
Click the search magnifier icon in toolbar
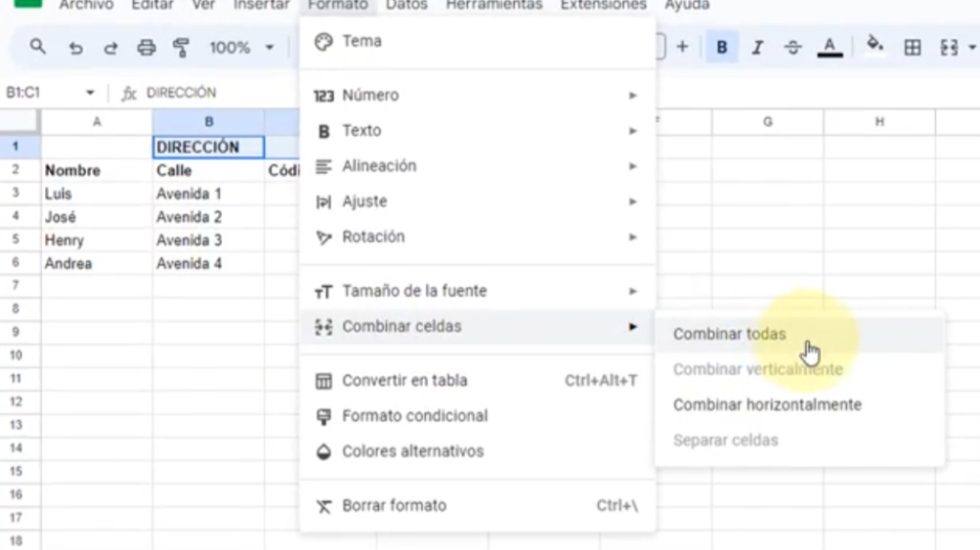point(37,47)
